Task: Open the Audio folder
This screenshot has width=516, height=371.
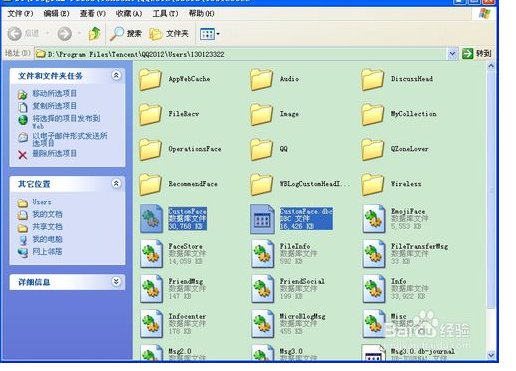Action: click(x=275, y=79)
